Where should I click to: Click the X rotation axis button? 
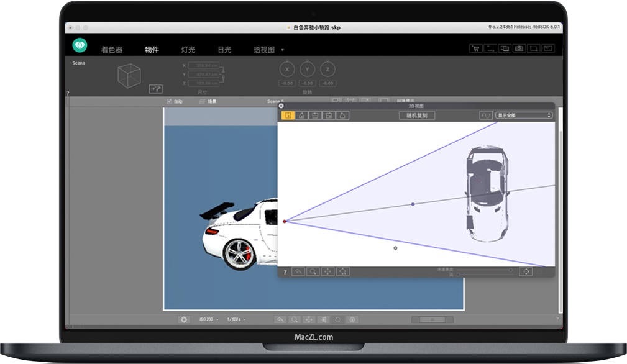point(287,70)
